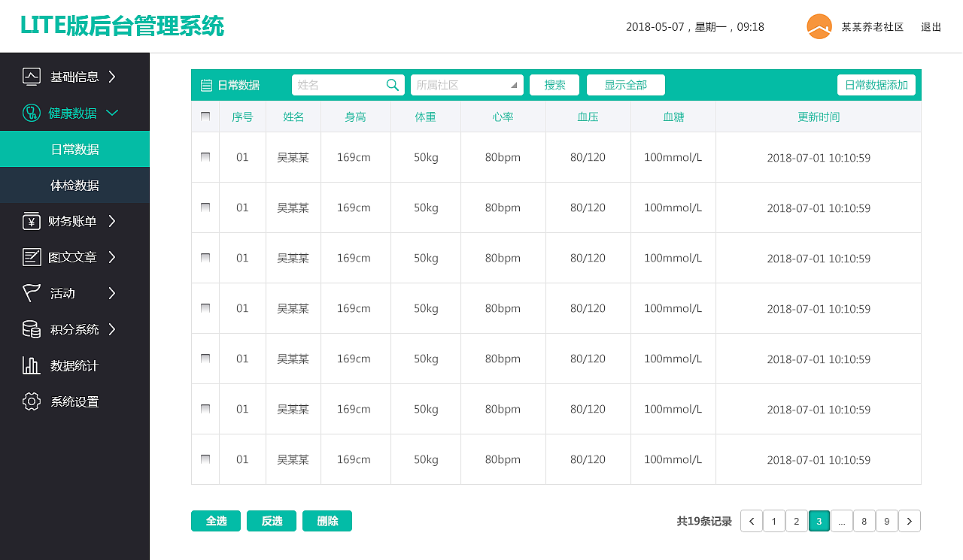
Task: Click the 活动 flag icon
Action: (x=32, y=293)
